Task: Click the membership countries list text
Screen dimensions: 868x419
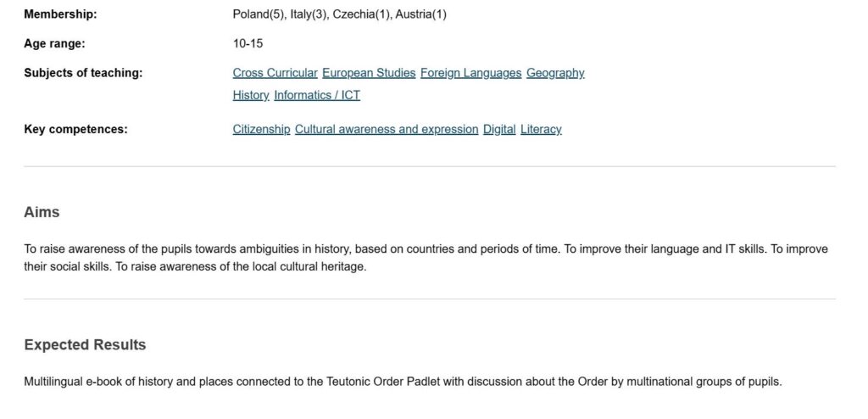Action: tap(339, 14)
